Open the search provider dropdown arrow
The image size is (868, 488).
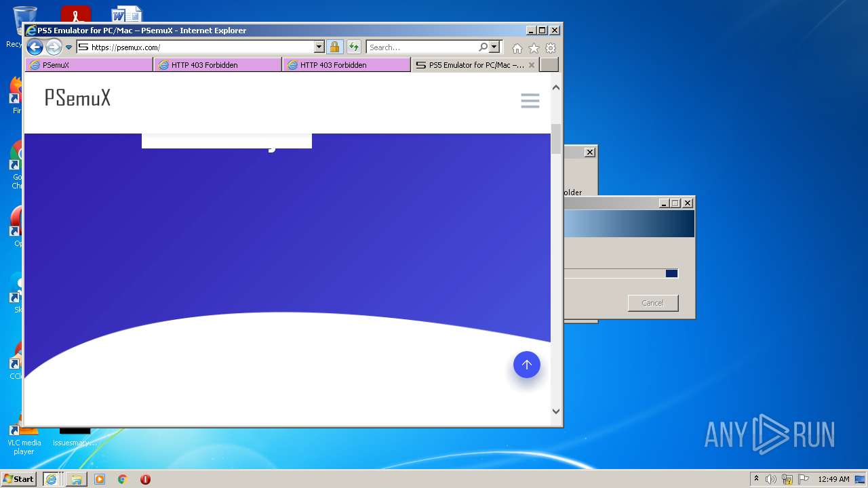coord(494,47)
